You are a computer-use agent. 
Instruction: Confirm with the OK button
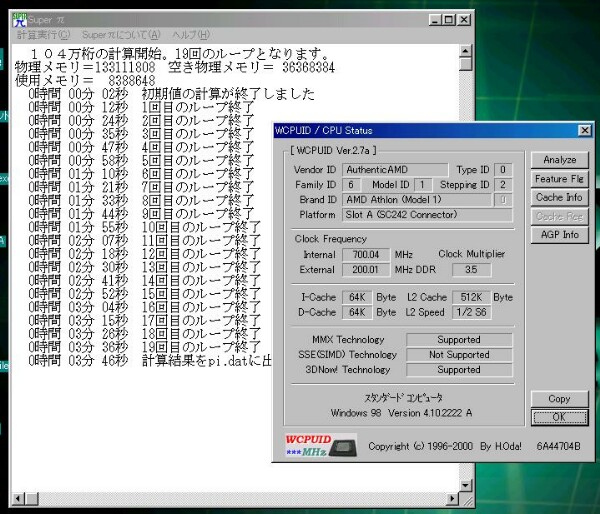click(x=559, y=417)
